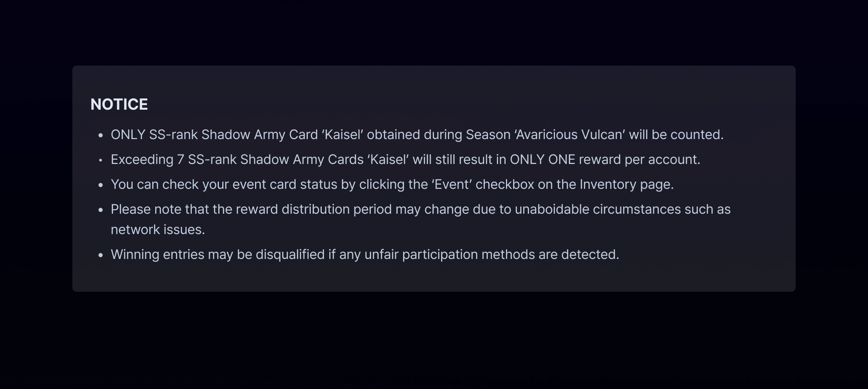Click the words 'ONLY ONE reward'

pyautogui.click(x=565, y=159)
